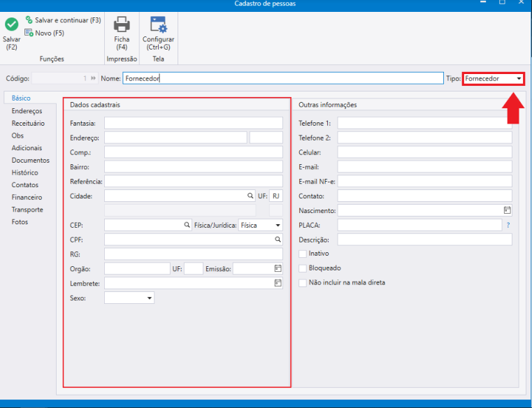Open the Física/Jurídica dropdown
Image resolution: width=532 pixels, height=408 pixels.
click(261, 225)
